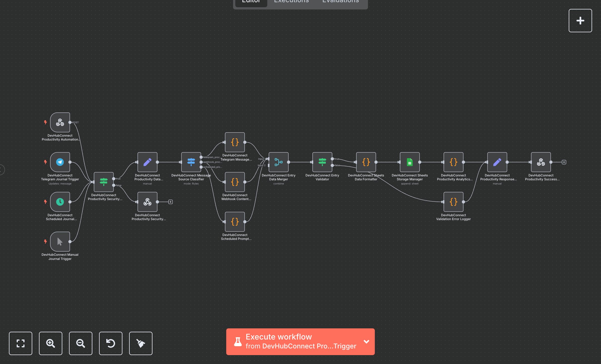Open the Entry Validator node
The image size is (601, 364).
322,162
